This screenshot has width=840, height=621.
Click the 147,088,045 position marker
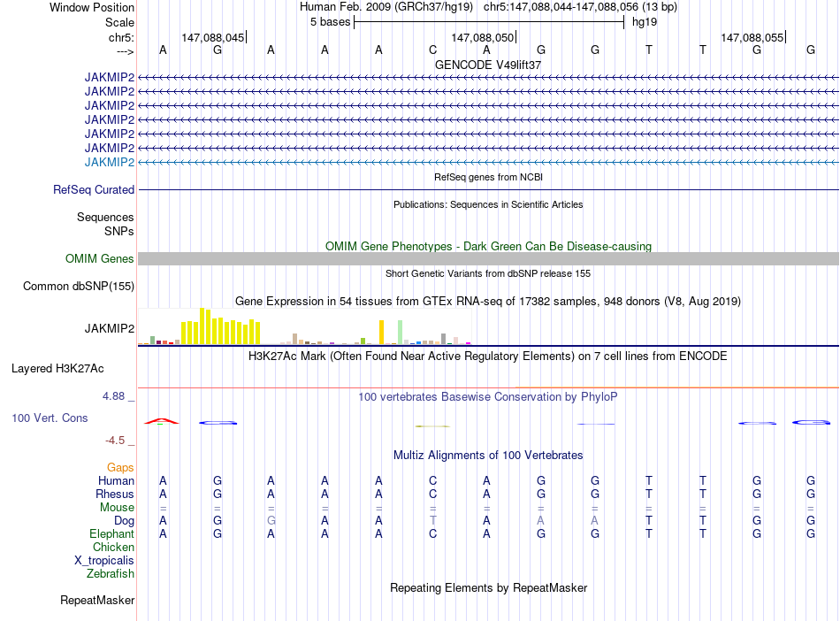(x=213, y=37)
